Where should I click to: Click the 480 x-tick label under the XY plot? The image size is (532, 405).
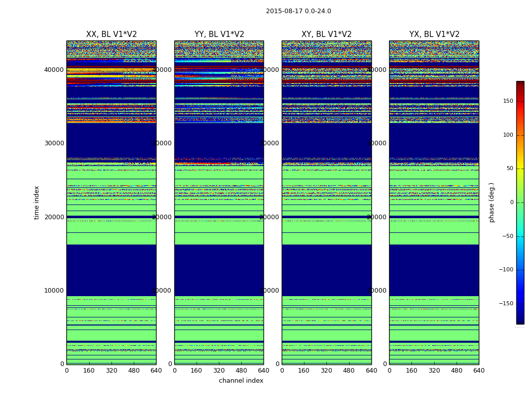point(349,371)
